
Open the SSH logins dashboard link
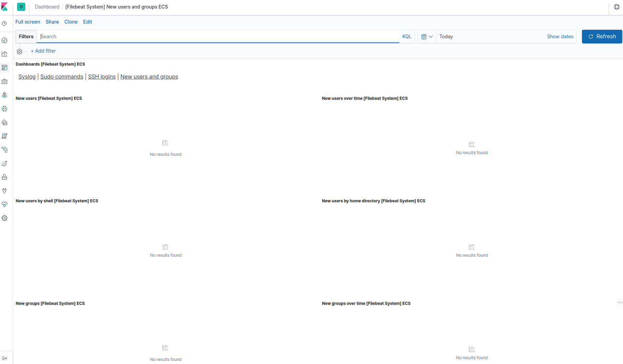(102, 77)
